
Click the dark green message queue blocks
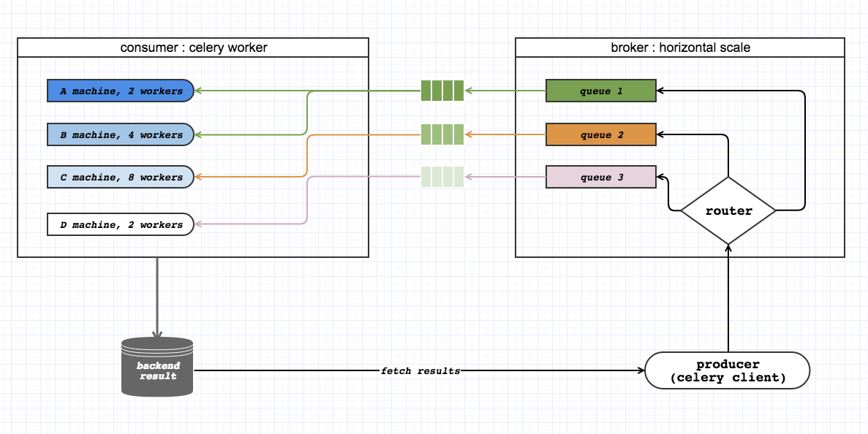(x=442, y=91)
